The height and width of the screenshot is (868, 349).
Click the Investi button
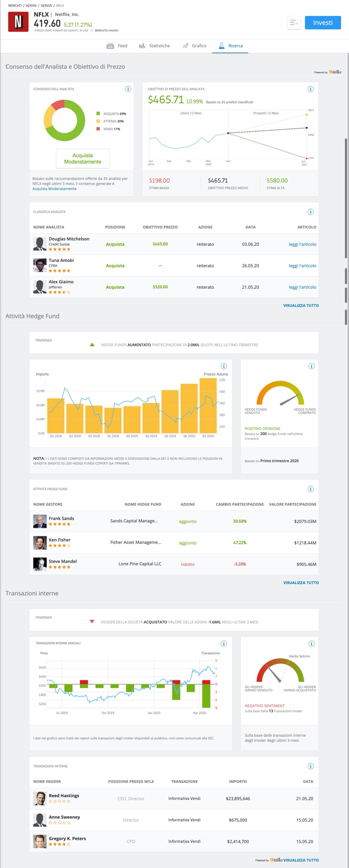coord(323,22)
